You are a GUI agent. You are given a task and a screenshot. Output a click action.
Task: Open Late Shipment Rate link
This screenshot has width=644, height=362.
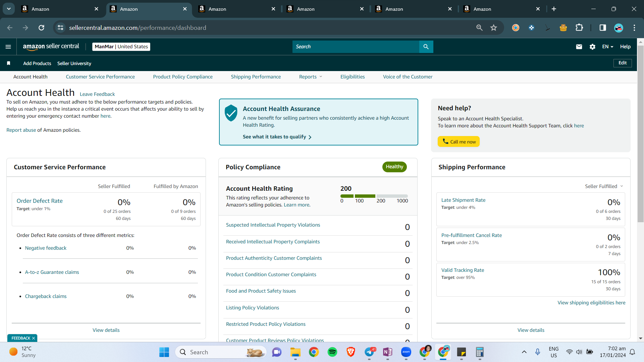point(463,200)
